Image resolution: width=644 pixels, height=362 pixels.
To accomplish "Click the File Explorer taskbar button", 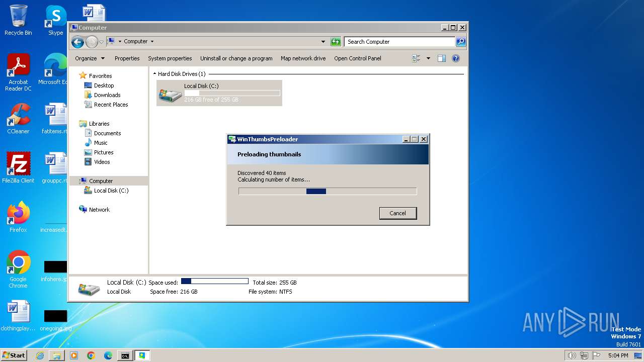I will (57, 355).
